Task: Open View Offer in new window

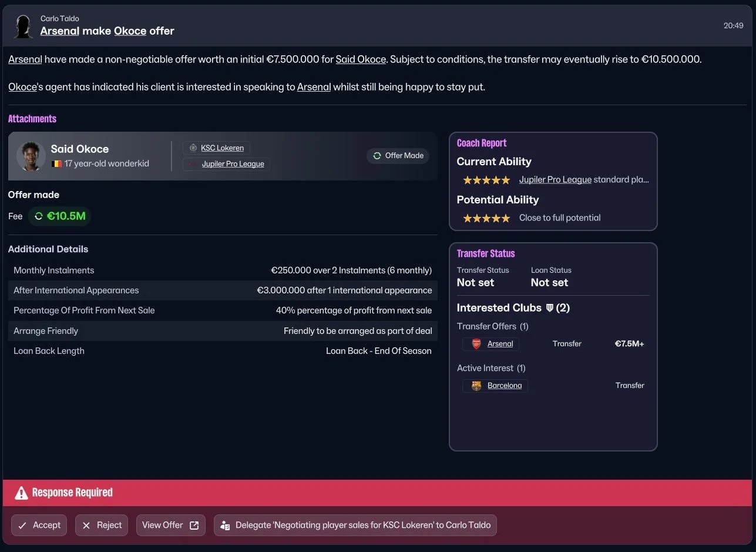Action: pyautogui.click(x=171, y=525)
